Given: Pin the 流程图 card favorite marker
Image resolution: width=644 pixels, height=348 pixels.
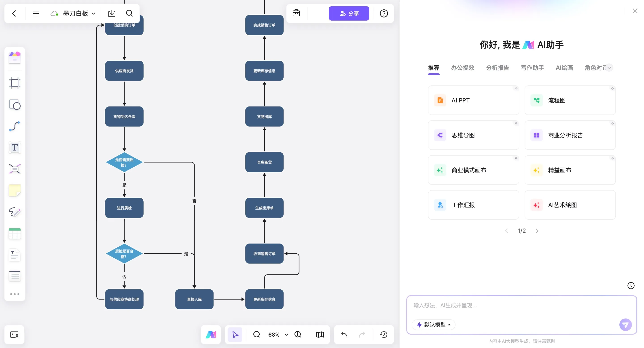Looking at the screenshot, I should pyautogui.click(x=612, y=89).
